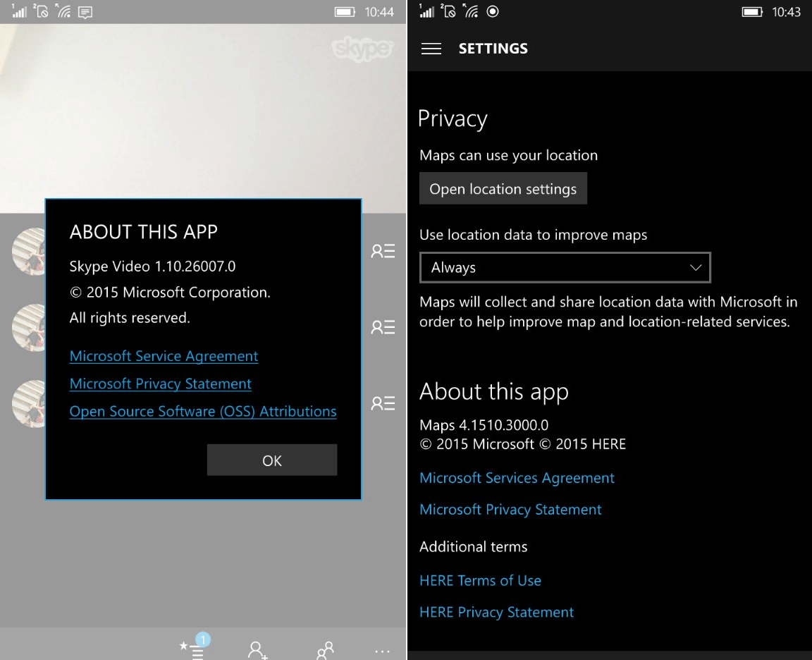Viewport: 812px width, 660px height.
Task: Open the Microsoft Services Agreement in Maps
Action: (517, 477)
